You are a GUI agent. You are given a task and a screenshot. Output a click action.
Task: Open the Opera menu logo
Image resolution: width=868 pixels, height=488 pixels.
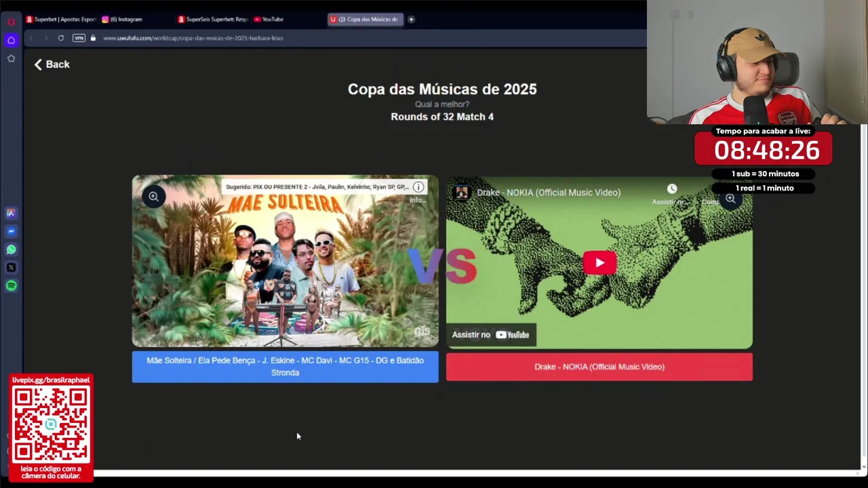pos(11,22)
